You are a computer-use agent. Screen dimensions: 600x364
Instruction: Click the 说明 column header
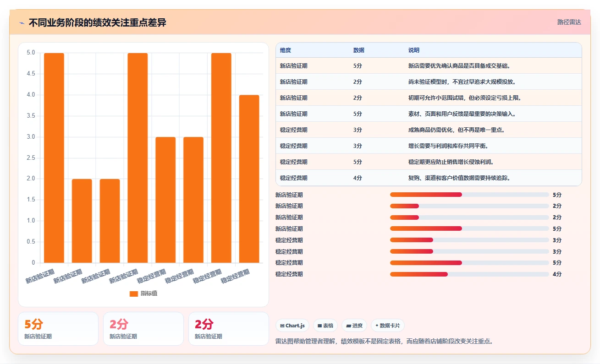pyautogui.click(x=414, y=50)
